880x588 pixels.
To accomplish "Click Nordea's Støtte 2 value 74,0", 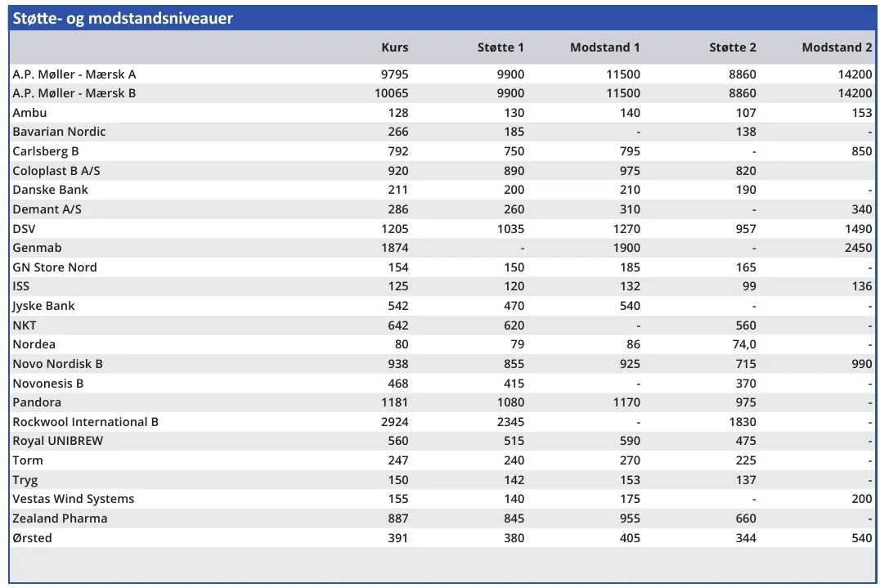I will pos(744,344).
